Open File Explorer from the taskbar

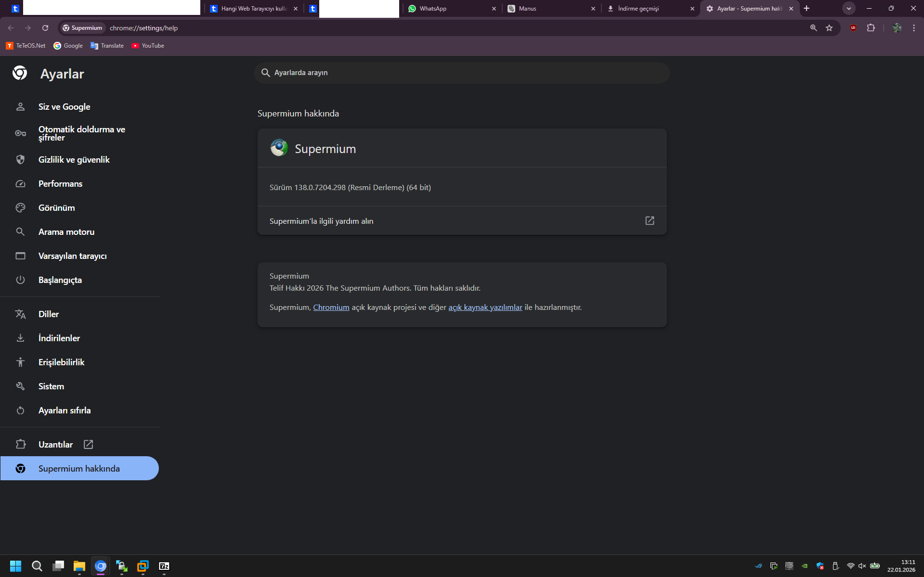tap(79, 566)
